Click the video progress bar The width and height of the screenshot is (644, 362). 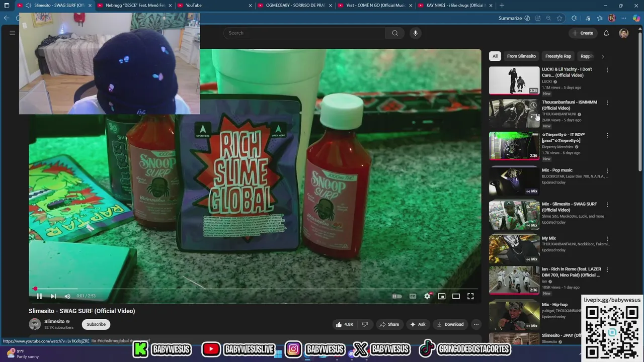pyautogui.click(x=255, y=289)
